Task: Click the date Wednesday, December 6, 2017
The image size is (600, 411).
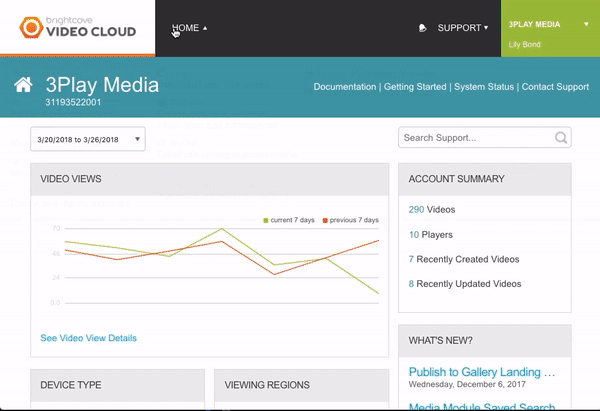Action: (467, 384)
